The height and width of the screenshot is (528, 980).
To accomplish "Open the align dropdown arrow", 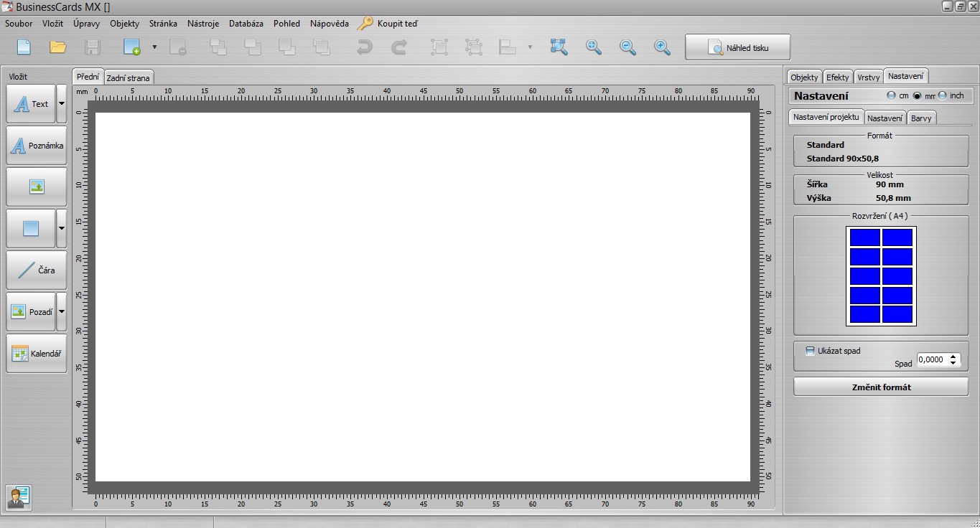I will tap(530, 47).
